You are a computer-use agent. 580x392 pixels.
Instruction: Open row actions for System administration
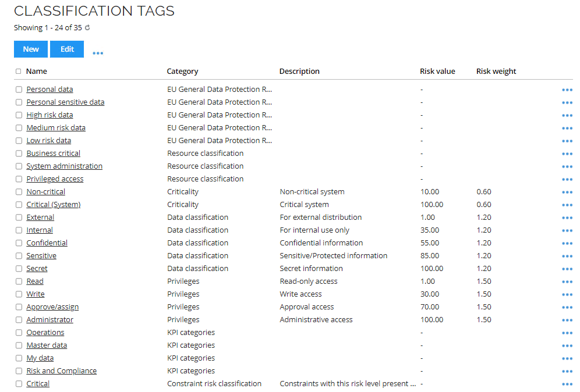[567, 166]
